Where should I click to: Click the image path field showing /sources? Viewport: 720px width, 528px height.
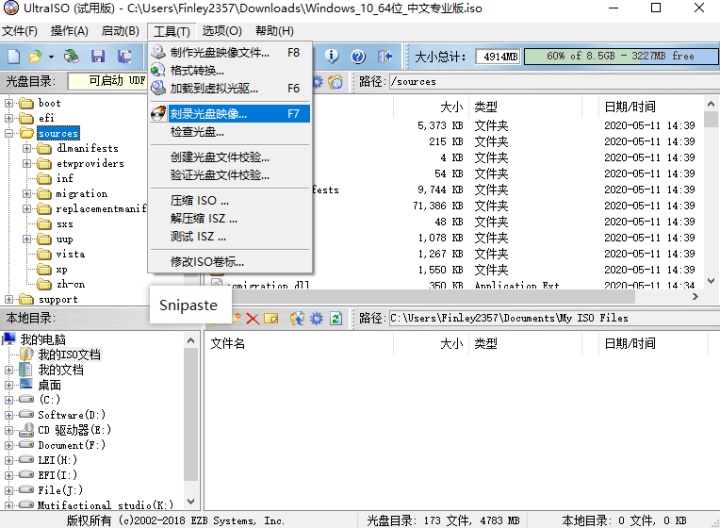tap(554, 82)
